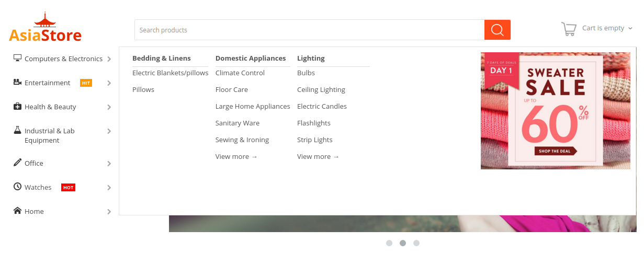Viewport: 644px width, 264px height.
Task: Open View more under Domestic Appliances
Action: click(x=236, y=156)
